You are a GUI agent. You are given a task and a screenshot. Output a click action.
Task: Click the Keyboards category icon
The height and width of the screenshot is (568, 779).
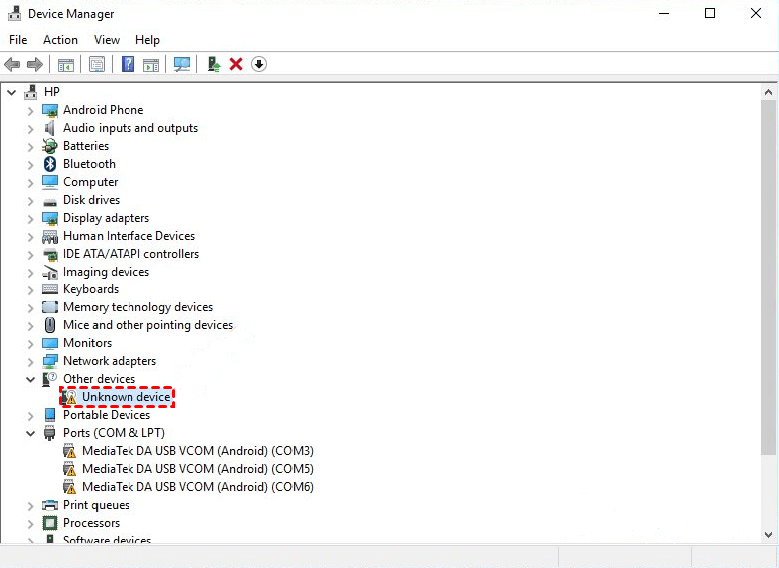click(50, 289)
